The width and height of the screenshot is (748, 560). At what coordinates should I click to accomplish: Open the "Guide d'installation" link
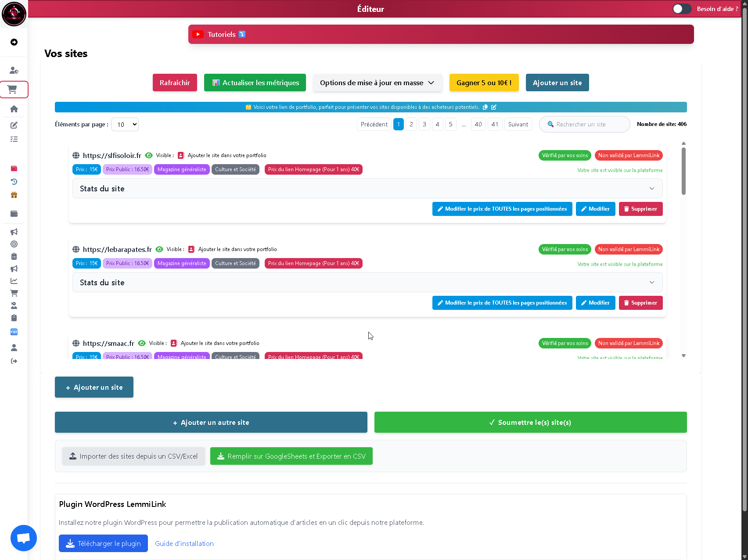point(184,543)
